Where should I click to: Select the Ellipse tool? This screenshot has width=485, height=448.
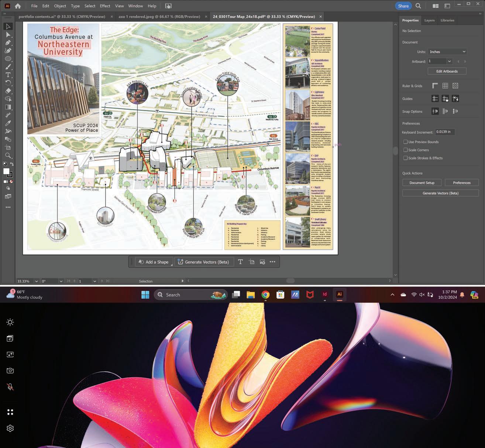[8, 59]
